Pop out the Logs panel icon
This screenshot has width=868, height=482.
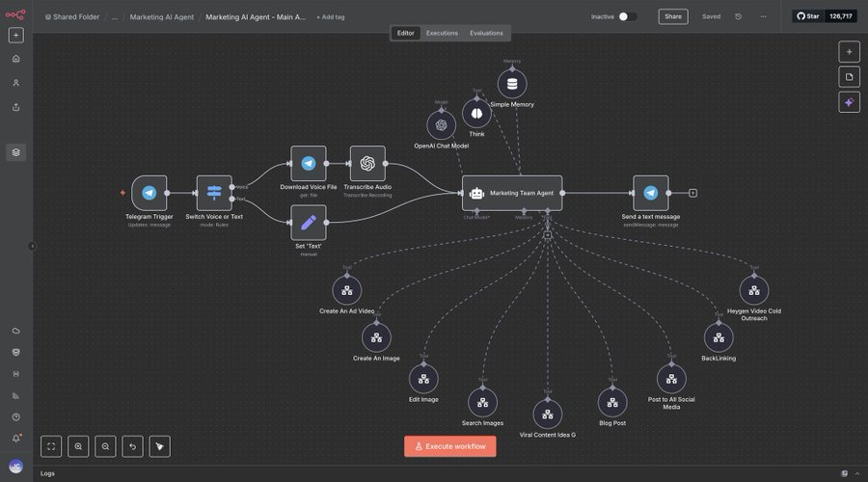[x=844, y=473]
